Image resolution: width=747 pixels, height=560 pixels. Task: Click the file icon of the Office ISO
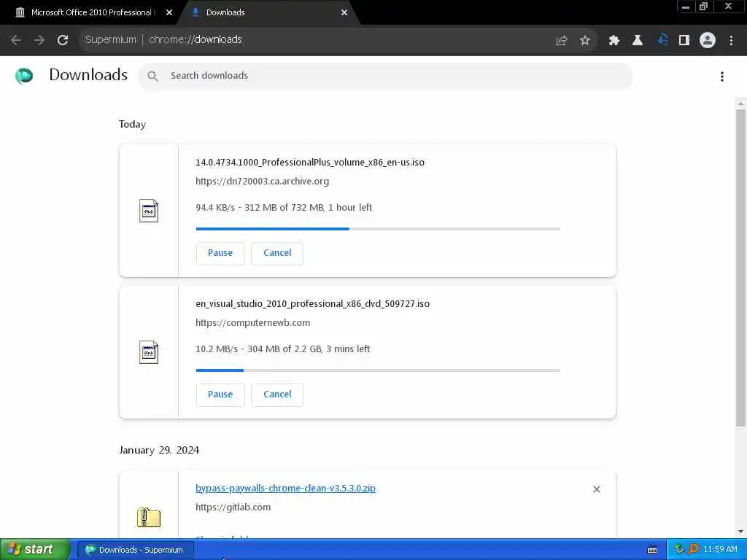[149, 211]
